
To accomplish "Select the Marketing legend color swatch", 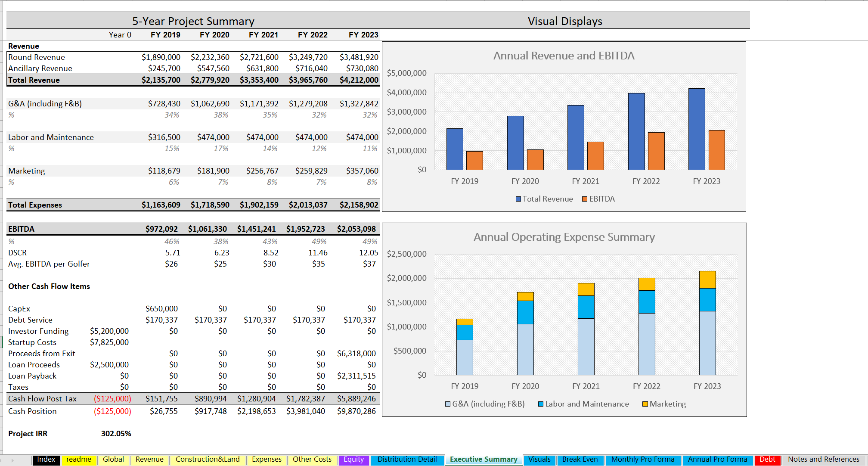I will 645,404.
